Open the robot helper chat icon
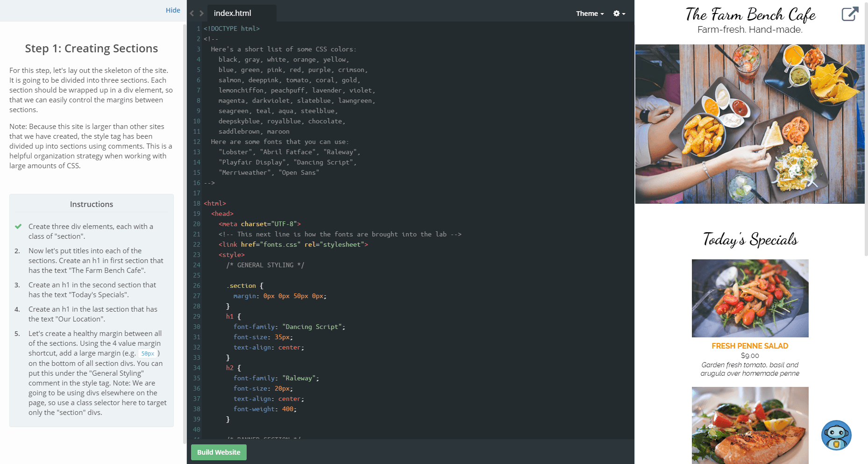The width and height of the screenshot is (868, 464). [836, 435]
